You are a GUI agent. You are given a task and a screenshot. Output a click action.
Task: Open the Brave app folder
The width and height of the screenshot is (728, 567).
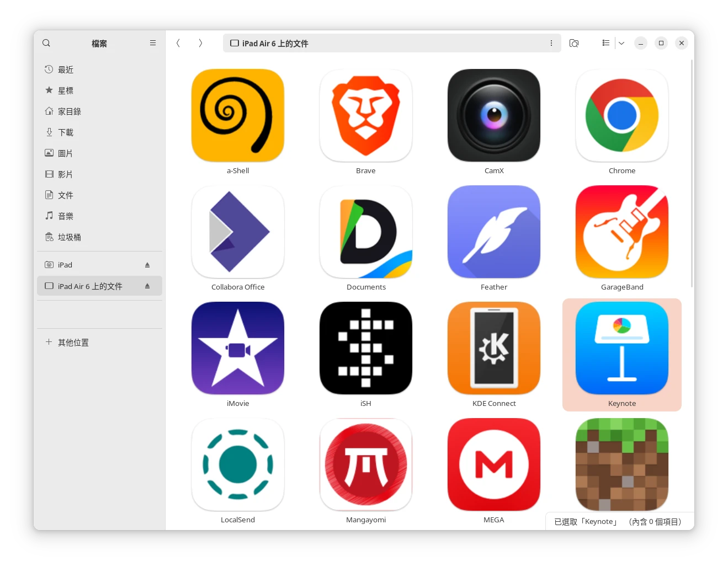click(366, 115)
